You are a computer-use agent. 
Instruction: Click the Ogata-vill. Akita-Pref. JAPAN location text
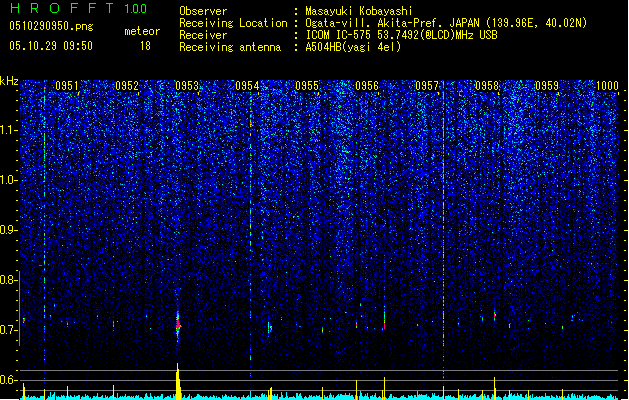(446, 23)
